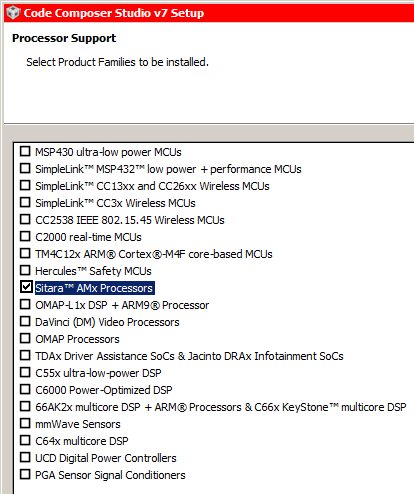This screenshot has width=414, height=494.
Task: Uncheck Sitara AMx Processors checkbox
Action: [x=26, y=287]
